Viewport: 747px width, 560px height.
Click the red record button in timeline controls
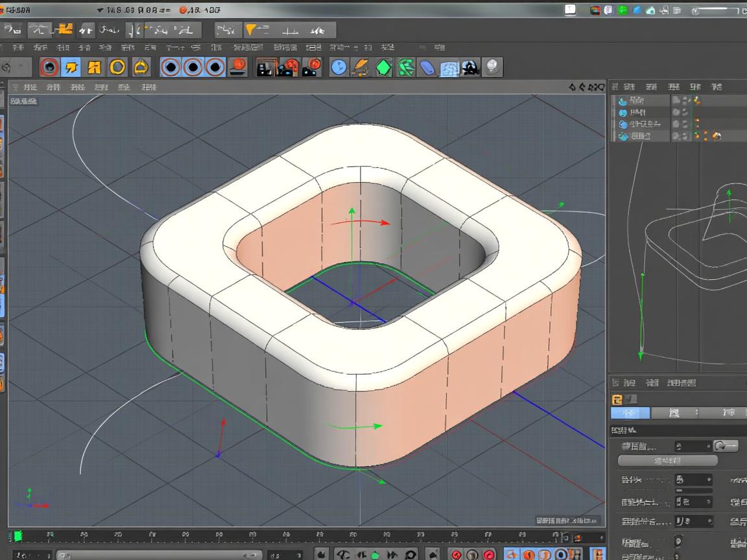[x=456, y=555]
